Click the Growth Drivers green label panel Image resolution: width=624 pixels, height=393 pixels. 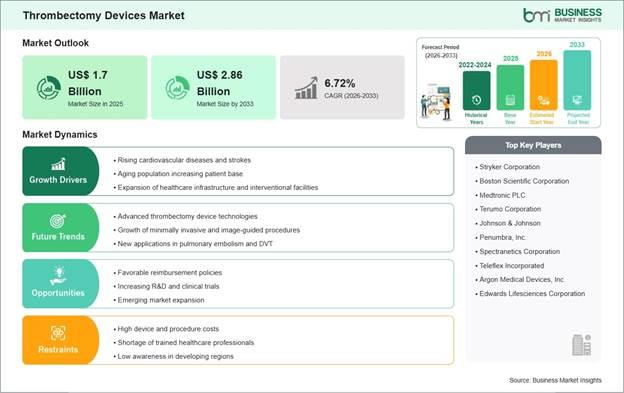pos(60,171)
